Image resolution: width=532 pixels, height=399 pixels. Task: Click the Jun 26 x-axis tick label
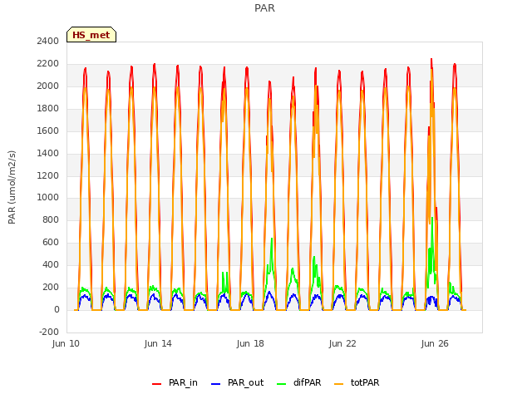(x=435, y=343)
